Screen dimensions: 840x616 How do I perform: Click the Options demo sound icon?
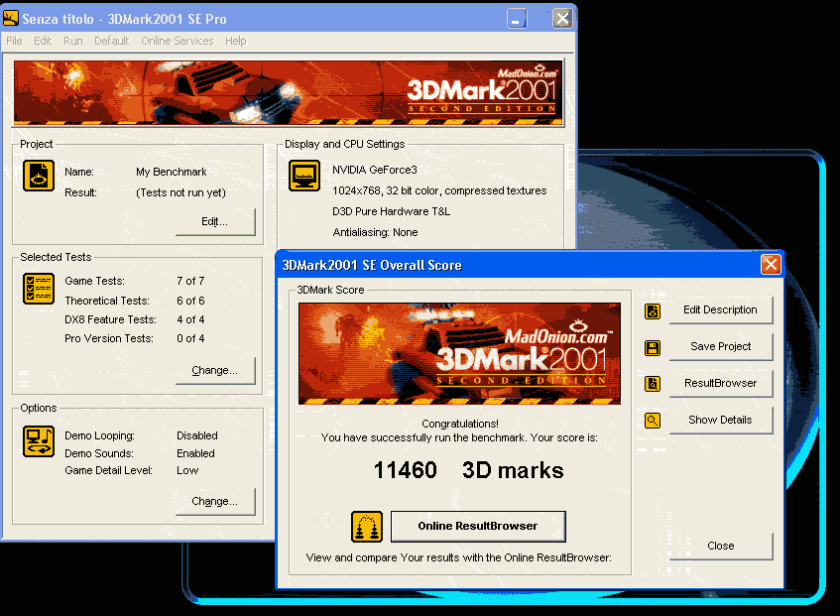click(x=39, y=441)
